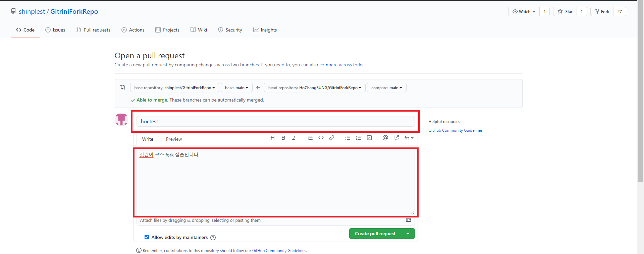Open the Projects tab

coord(167,30)
